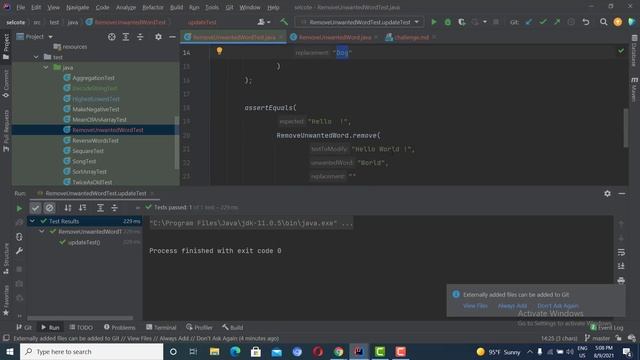Image resolution: width=640 pixels, height=360 pixels.
Task: Collapse the java folder in tree
Action: point(46,67)
